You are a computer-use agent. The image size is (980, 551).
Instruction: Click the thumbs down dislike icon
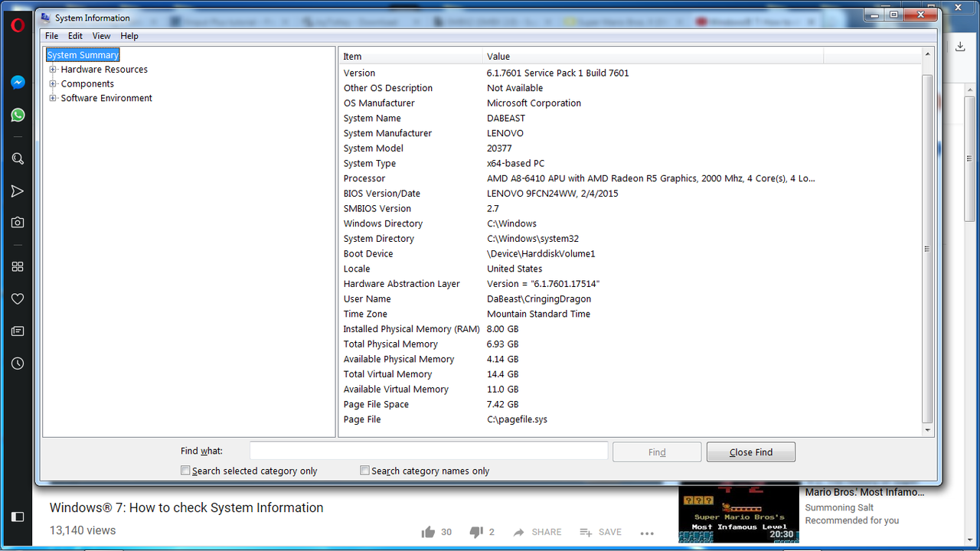click(475, 532)
